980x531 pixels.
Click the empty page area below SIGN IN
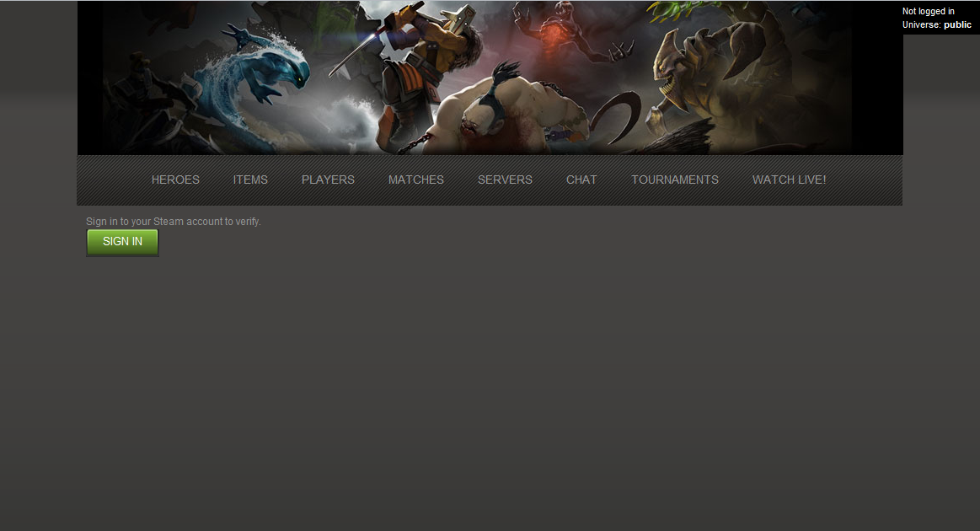[489, 379]
